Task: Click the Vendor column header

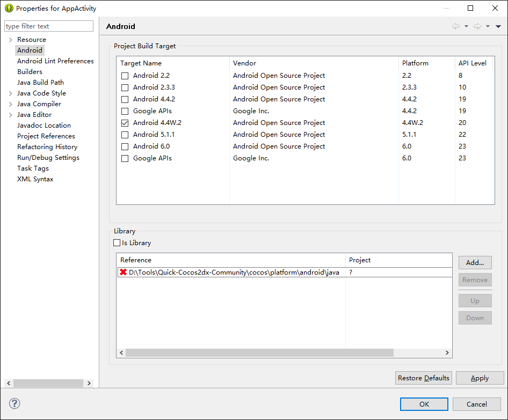Action: pos(314,63)
